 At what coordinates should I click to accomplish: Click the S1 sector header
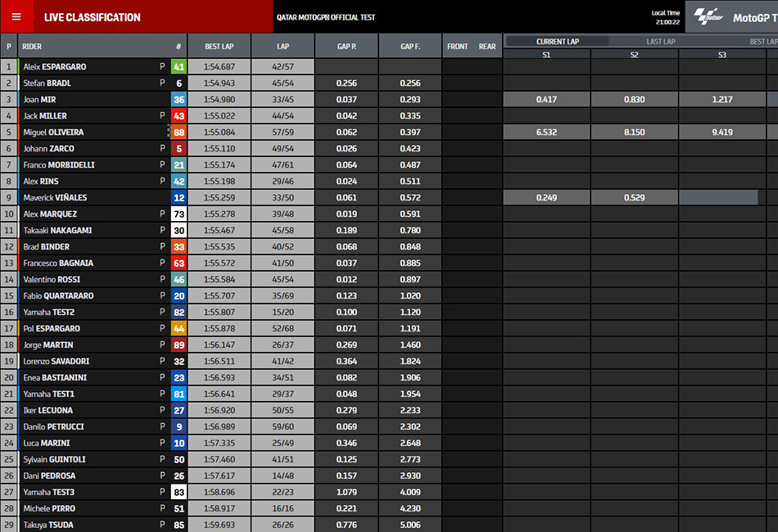point(546,55)
